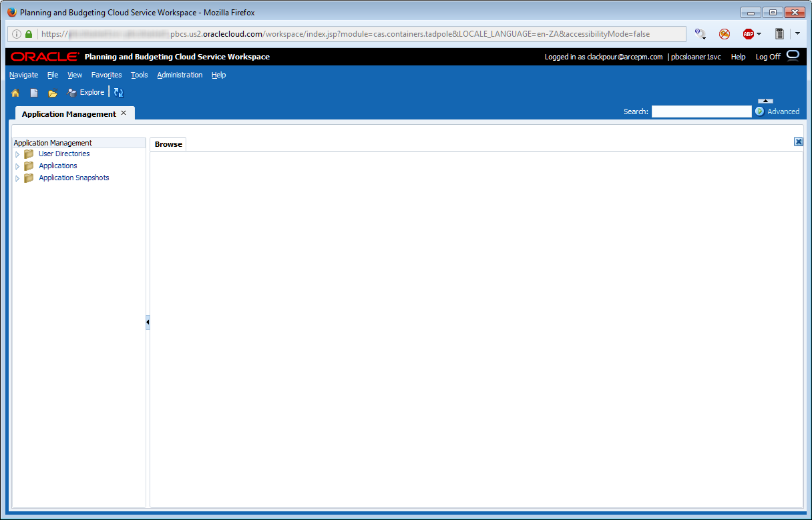Click the green search Go icon
This screenshot has height=520, width=812.
760,111
